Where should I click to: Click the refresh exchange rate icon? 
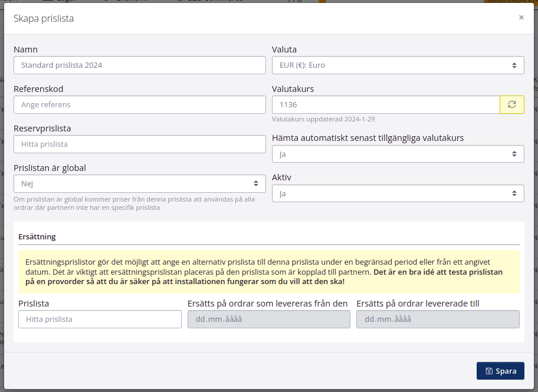pyautogui.click(x=511, y=104)
